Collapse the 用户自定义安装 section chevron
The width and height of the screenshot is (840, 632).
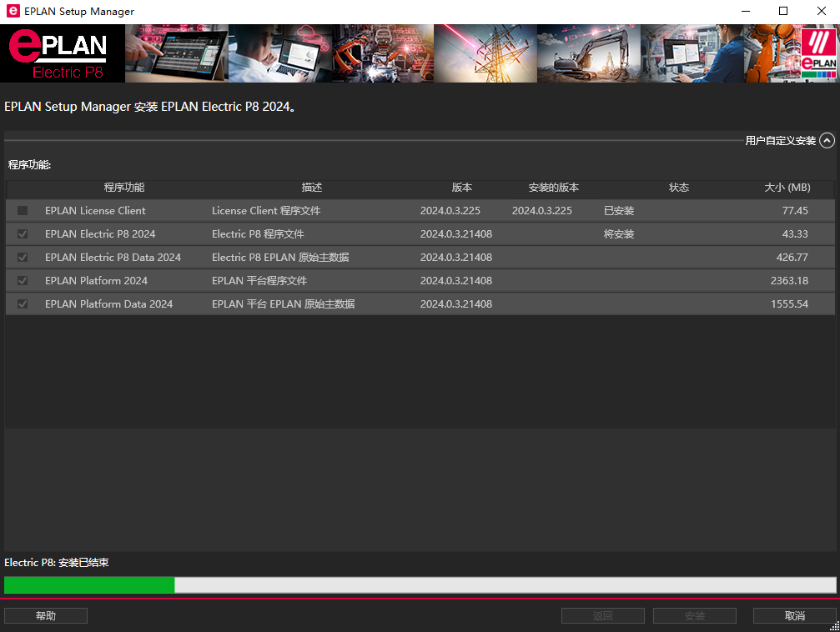(827, 140)
